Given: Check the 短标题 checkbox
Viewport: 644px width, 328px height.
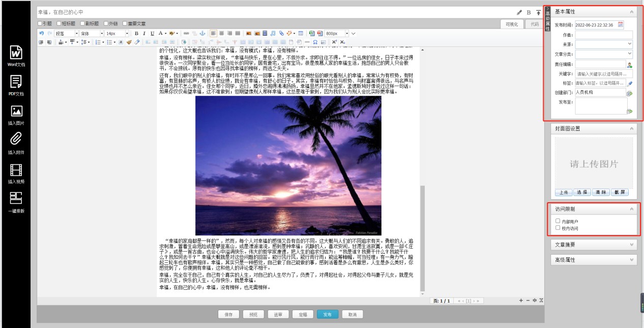Looking at the screenshot, I should point(59,23).
